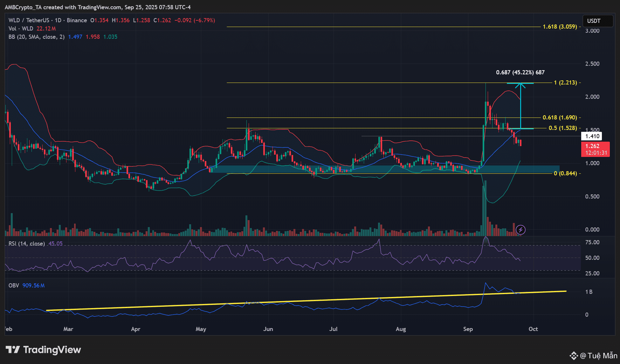Click the Bollinger upper value 1.958
This screenshot has width=620, height=364.
pos(93,37)
